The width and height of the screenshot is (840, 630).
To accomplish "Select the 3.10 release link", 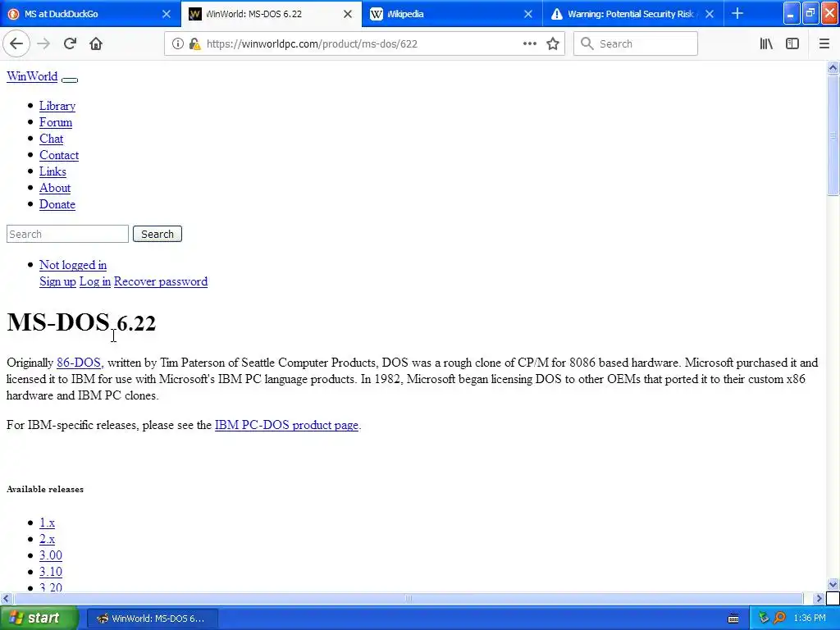I will click(50, 572).
